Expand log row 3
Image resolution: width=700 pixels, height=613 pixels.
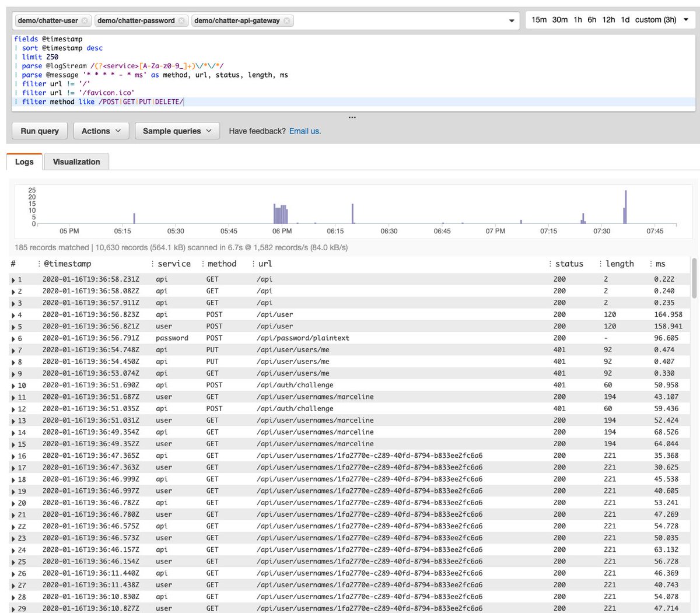(x=13, y=303)
